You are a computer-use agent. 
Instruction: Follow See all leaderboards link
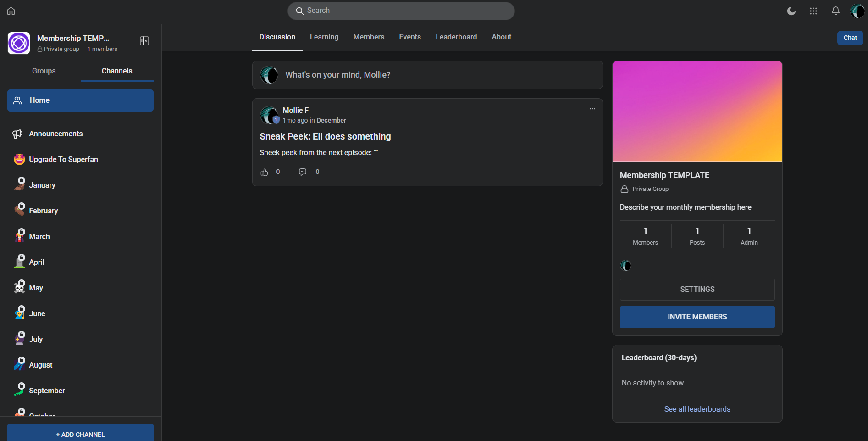[697, 409]
